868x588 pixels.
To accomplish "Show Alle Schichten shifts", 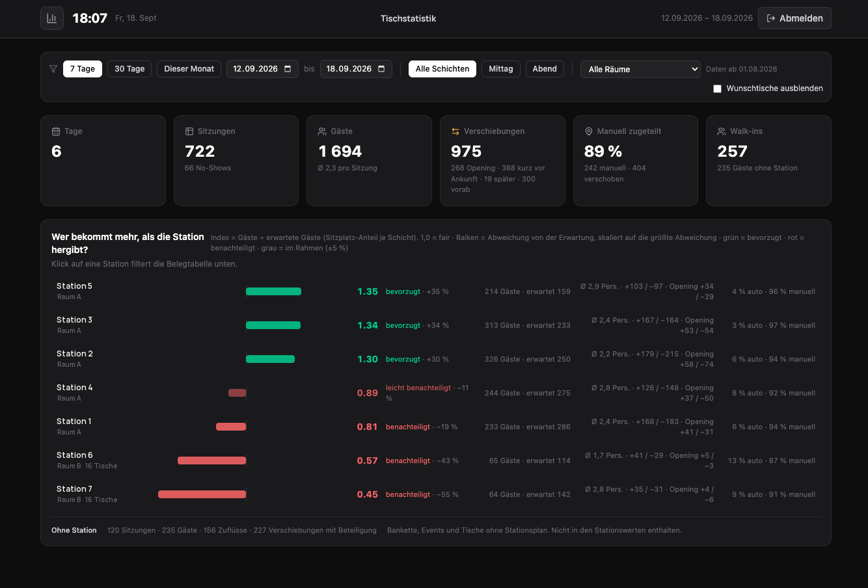I will 442,69.
